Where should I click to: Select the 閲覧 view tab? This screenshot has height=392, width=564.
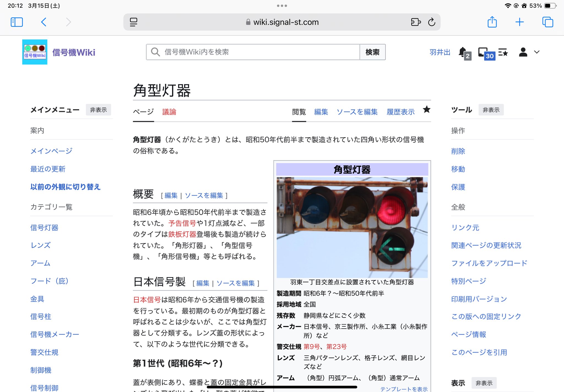pyautogui.click(x=299, y=112)
